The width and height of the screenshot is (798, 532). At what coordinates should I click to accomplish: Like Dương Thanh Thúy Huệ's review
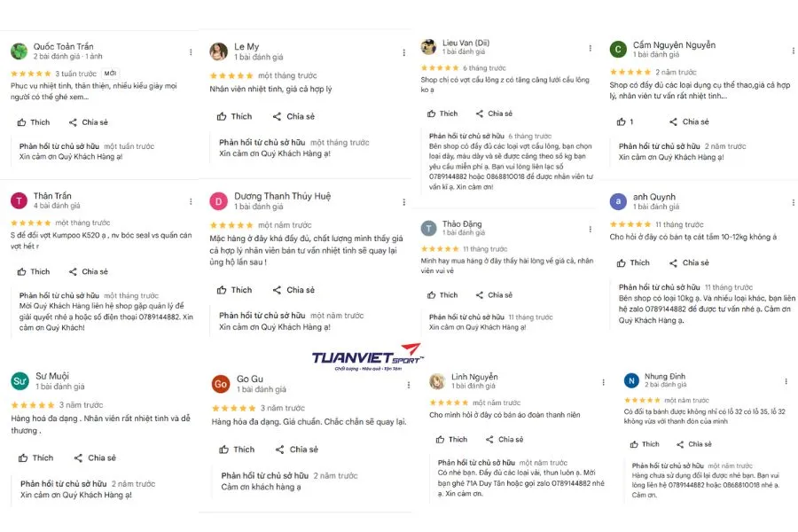(x=234, y=290)
